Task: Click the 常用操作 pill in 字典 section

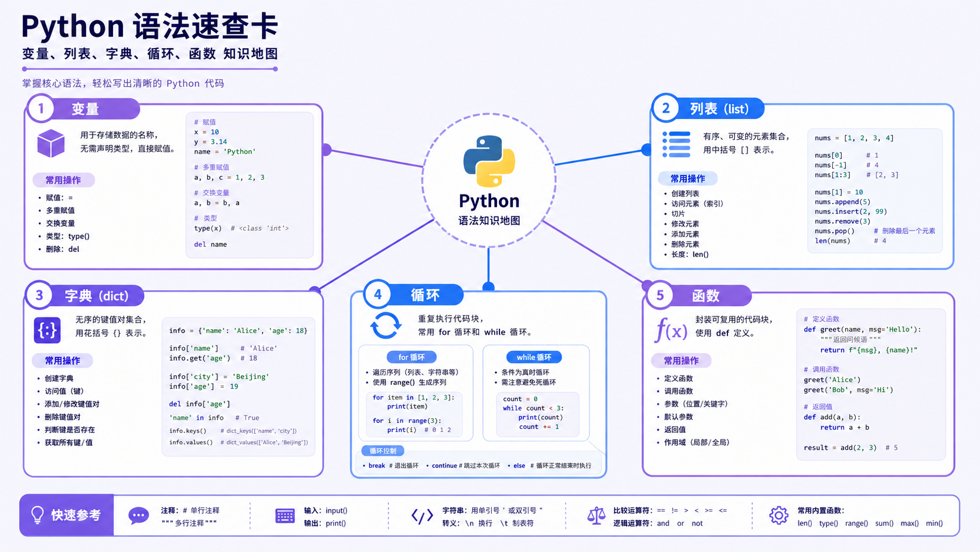Action: pyautogui.click(x=63, y=360)
